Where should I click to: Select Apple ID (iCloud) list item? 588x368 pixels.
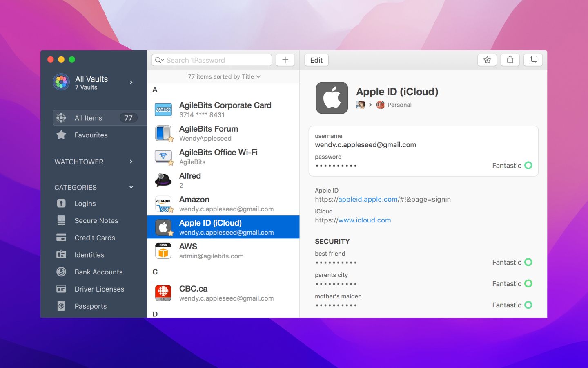coord(223,227)
